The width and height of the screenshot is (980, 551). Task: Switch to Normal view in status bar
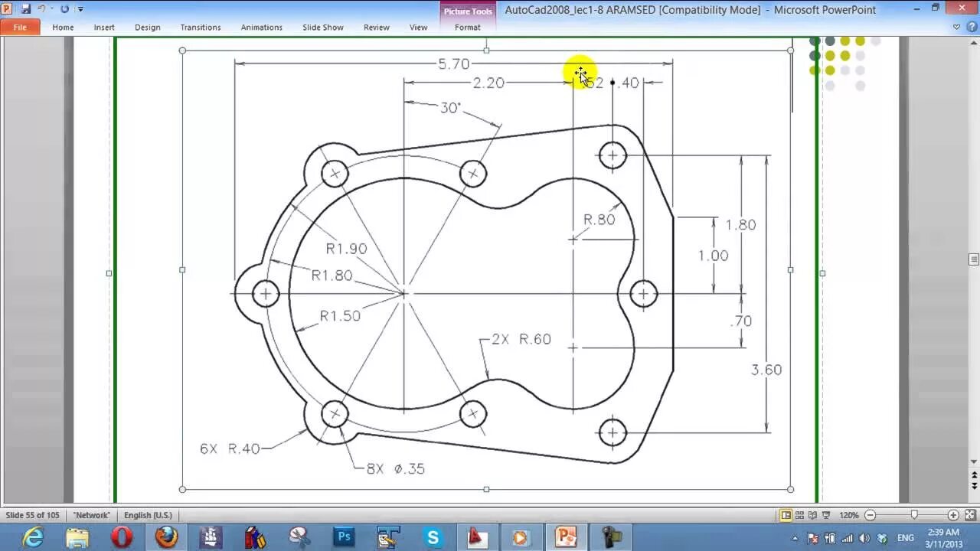point(786,515)
